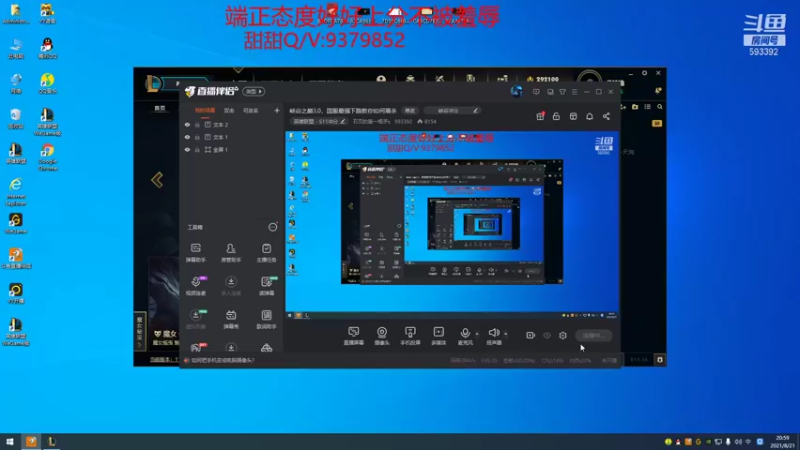Hide the 文本 2 source layer
Screen dimensions: 800x450
tap(187, 124)
